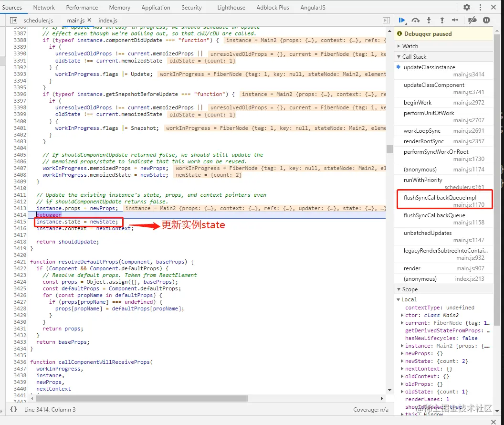The width and height of the screenshot is (504, 425).
Task: Pretty print the source with braces icon
Action: (13, 409)
